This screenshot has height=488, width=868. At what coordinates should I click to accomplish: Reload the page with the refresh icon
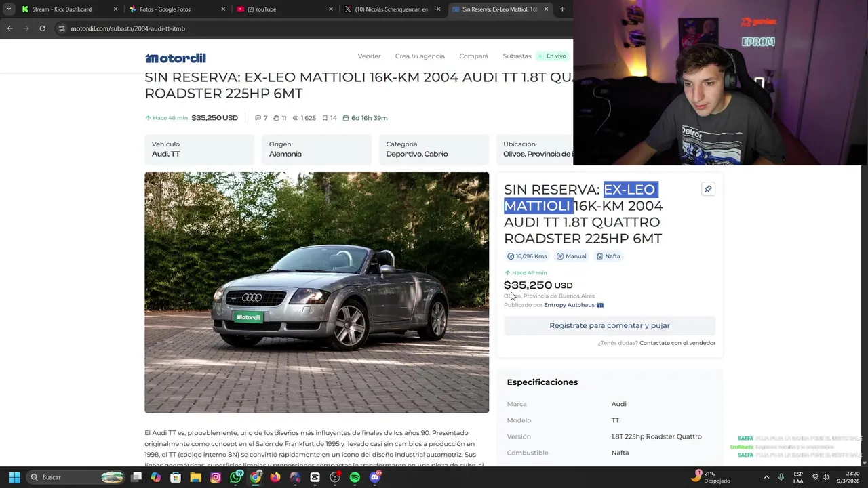pos(42,28)
